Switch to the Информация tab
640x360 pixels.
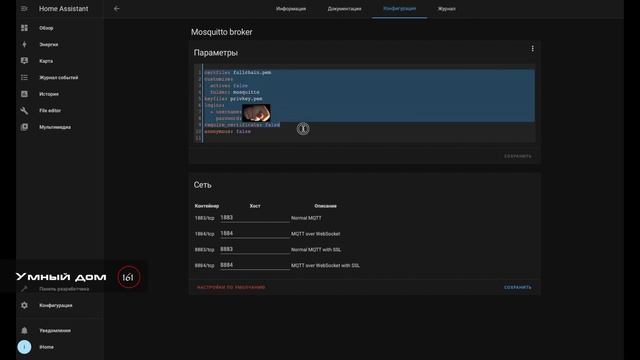tap(291, 9)
